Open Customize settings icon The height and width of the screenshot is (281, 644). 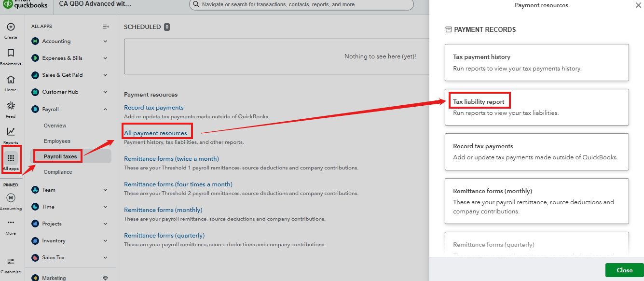(11, 262)
